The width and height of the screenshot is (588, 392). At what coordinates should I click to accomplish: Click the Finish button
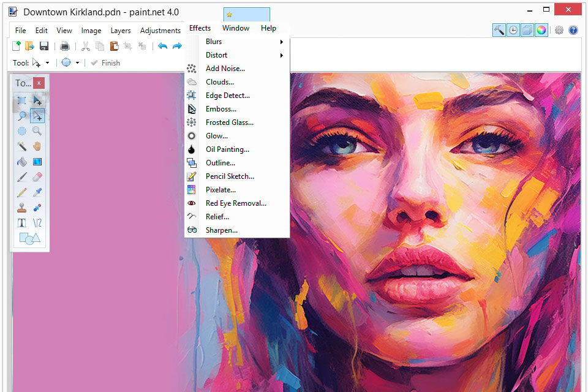pos(105,63)
